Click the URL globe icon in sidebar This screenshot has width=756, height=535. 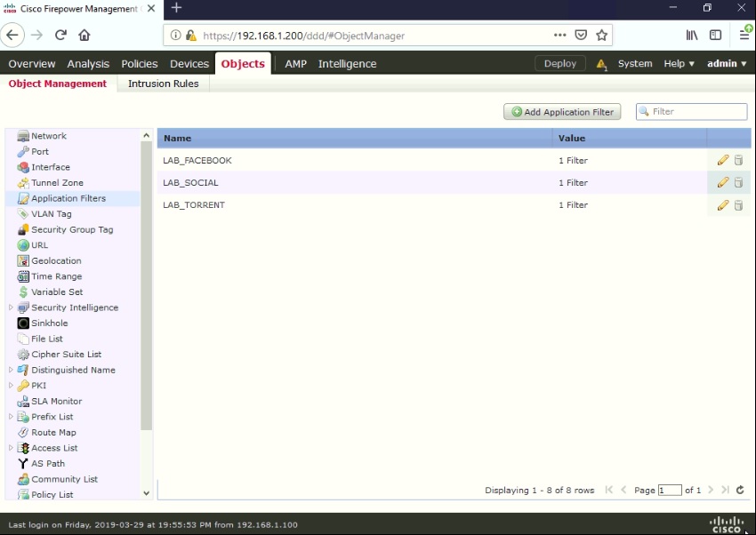coord(22,245)
